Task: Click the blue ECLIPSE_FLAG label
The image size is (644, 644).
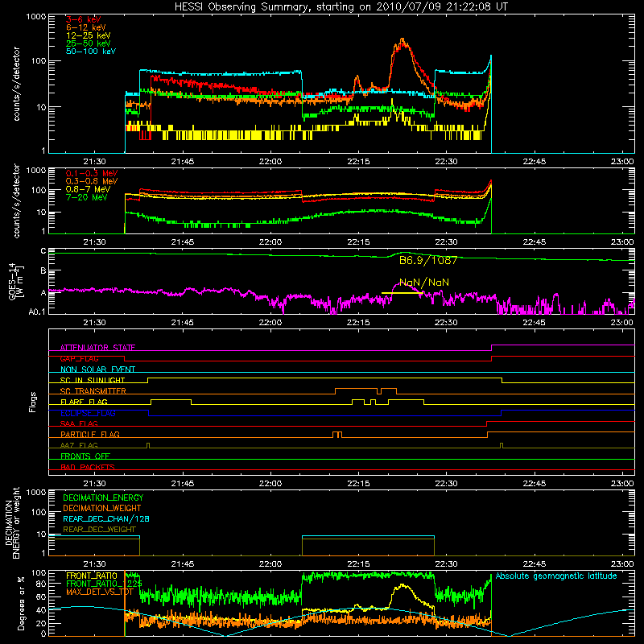Action: click(x=88, y=413)
